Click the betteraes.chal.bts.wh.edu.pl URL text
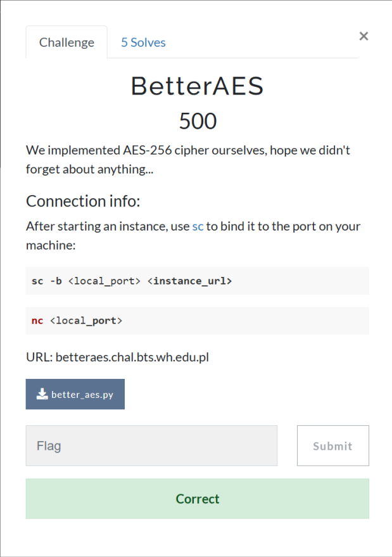Image resolution: width=392 pixels, height=557 pixels. [x=132, y=357]
